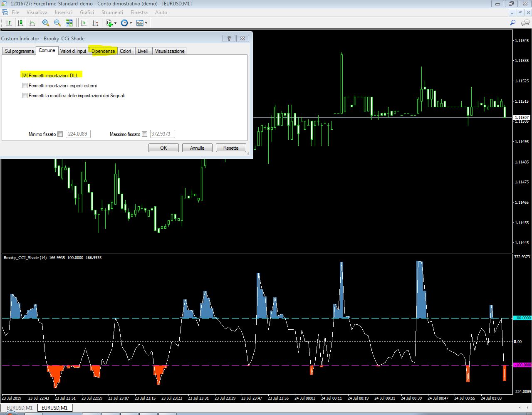The height and width of the screenshot is (415, 532).
Task: Expand the templates dropdown arrow
Action: tap(146, 23)
